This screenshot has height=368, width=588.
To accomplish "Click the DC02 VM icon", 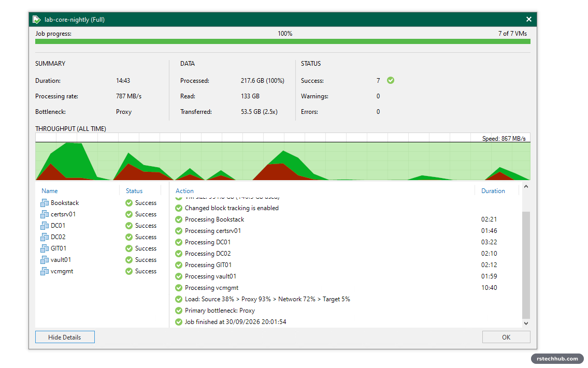I will tap(45, 237).
